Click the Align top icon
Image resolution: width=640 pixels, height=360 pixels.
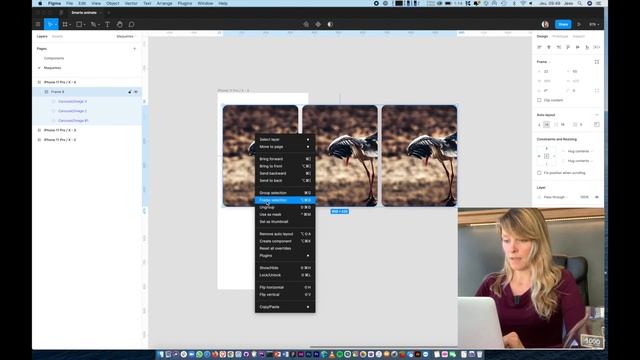click(x=568, y=47)
